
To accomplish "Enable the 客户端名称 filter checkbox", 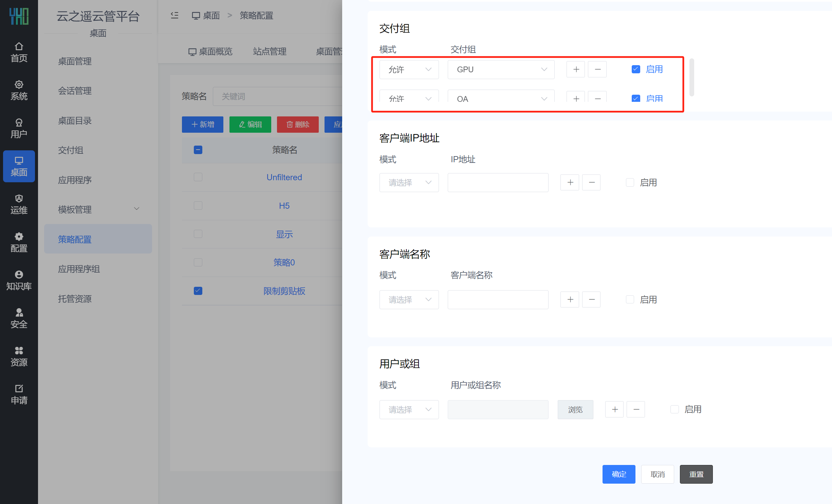I will [x=630, y=299].
